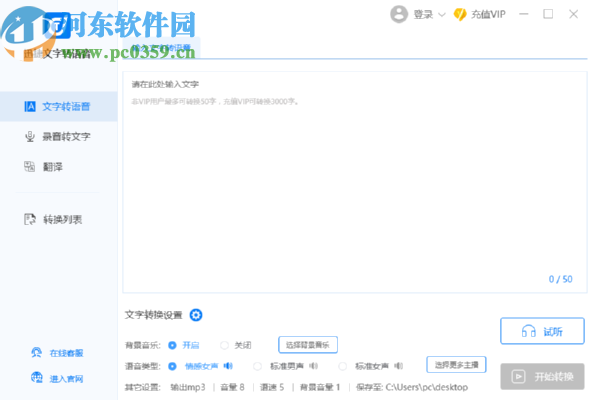This screenshot has height=400, width=593.
Task: Click the microphone icon for 录音转文字
Action: coord(30,136)
